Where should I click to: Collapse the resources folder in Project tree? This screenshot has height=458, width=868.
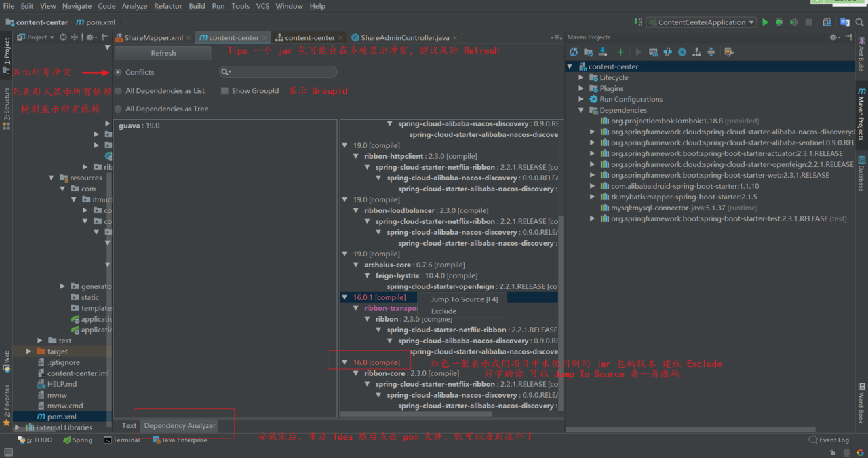pyautogui.click(x=52, y=178)
